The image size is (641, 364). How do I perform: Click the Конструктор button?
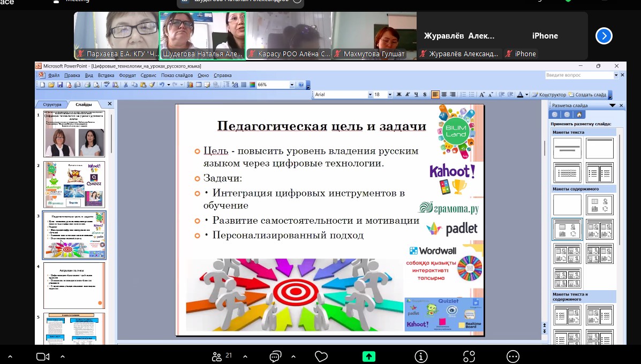pyautogui.click(x=549, y=95)
